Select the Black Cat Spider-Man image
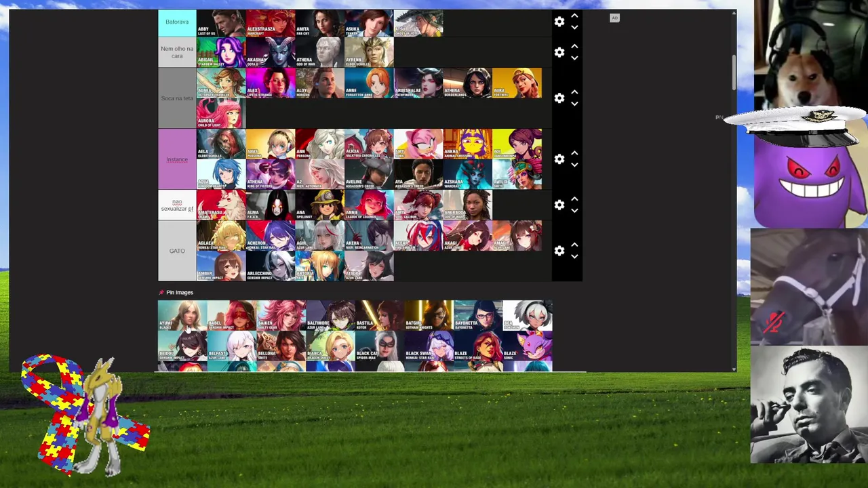Screen dimensions: 868x488 point(380,346)
